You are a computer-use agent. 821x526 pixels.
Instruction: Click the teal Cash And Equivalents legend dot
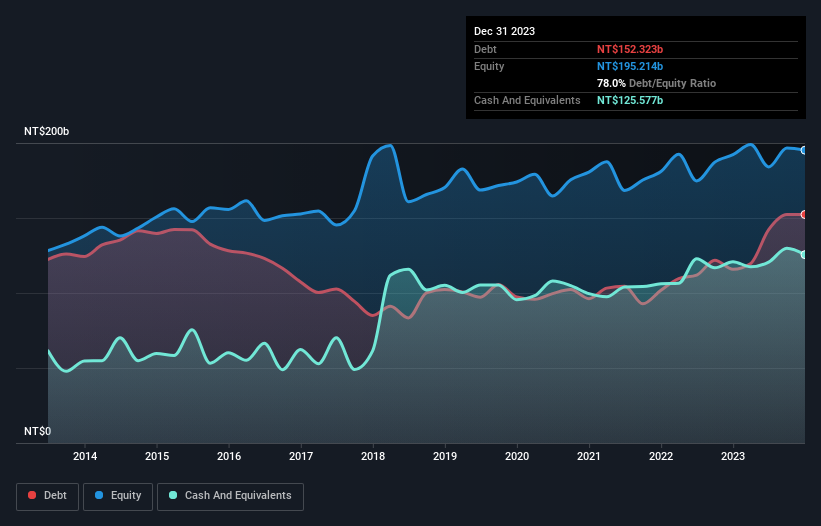point(173,495)
